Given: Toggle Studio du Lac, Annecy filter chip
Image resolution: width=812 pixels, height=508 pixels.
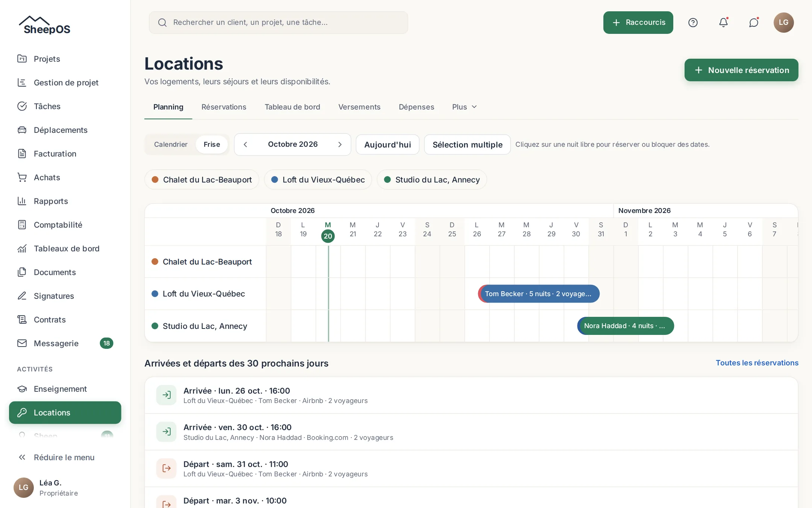Looking at the screenshot, I should tap(432, 179).
